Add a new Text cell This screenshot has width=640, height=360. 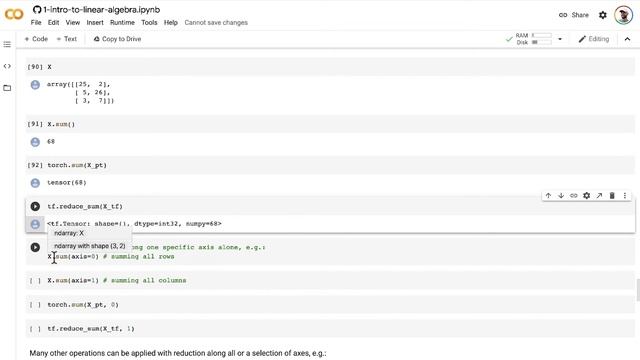pyautogui.click(x=67, y=39)
